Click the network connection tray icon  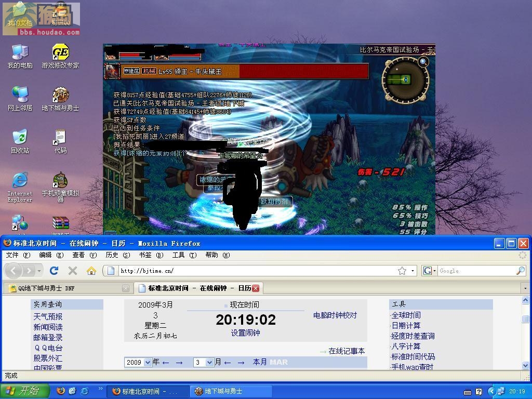point(501,391)
